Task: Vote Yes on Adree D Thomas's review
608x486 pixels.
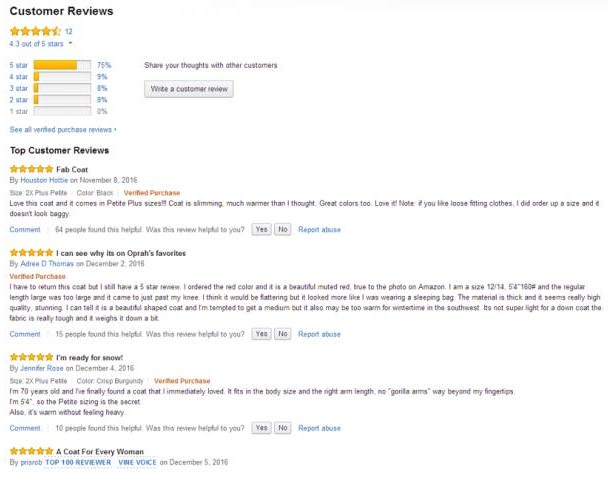Action: (x=261, y=334)
